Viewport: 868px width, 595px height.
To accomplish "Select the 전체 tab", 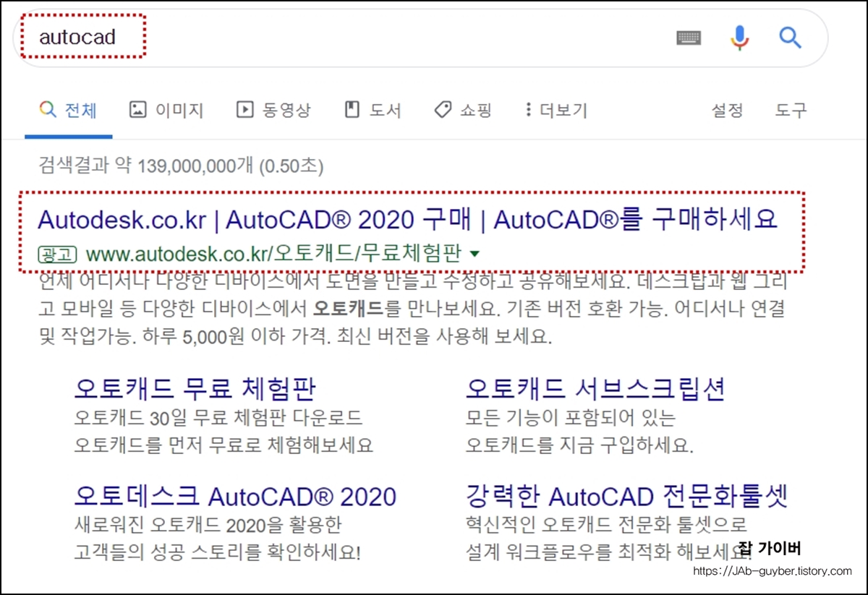I will [69, 110].
